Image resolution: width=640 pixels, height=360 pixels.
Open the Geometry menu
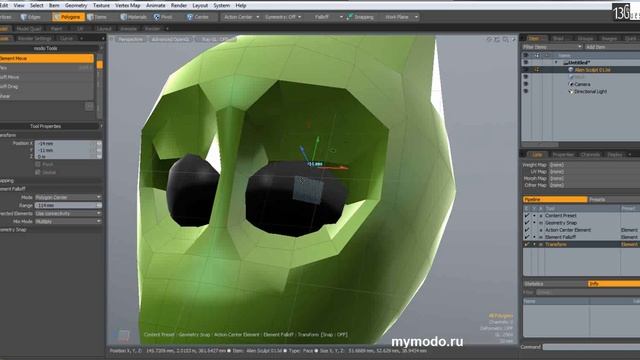[76, 5]
